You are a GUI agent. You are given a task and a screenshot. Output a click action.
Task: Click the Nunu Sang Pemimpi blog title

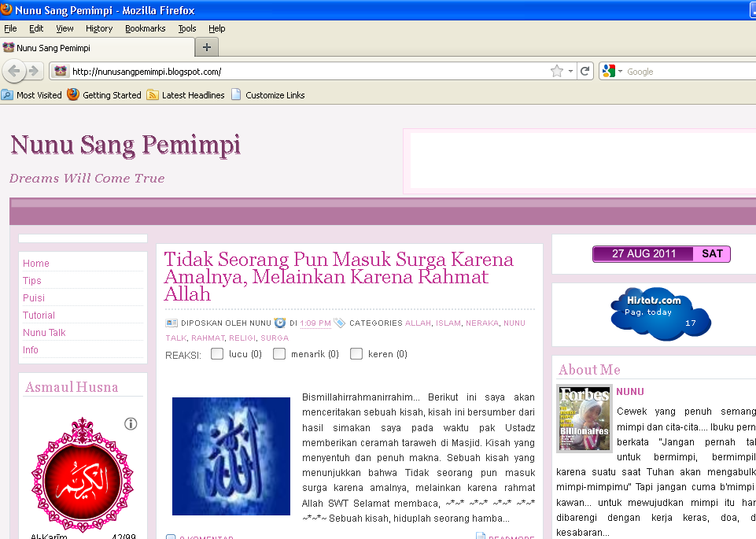tap(125, 145)
